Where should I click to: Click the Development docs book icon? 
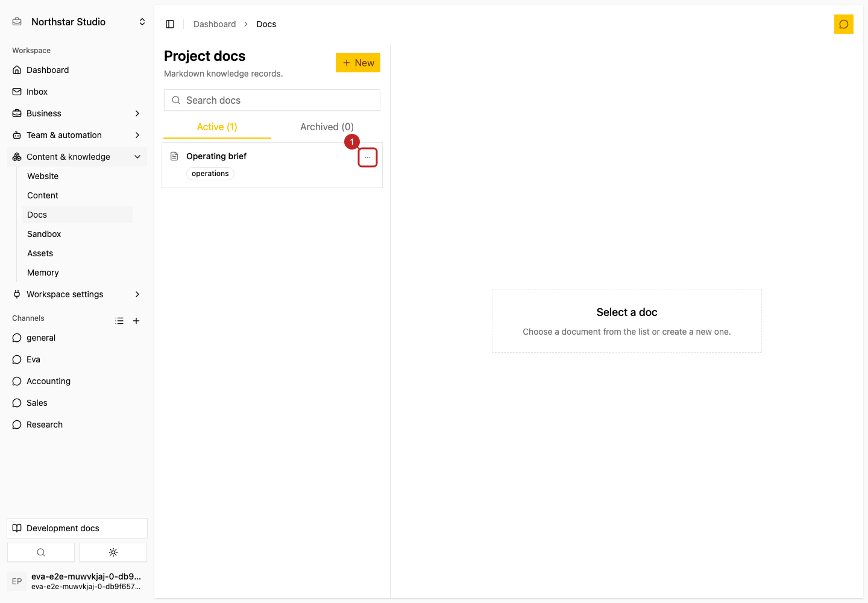[x=17, y=528]
